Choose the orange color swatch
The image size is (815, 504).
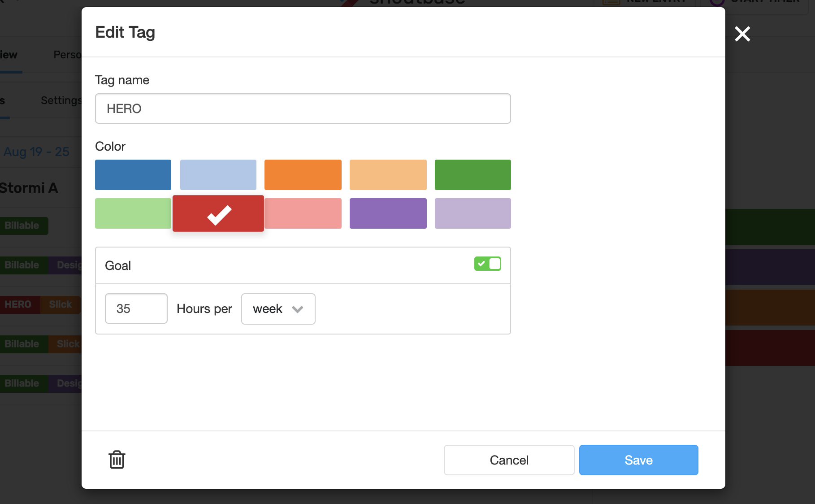[303, 175]
